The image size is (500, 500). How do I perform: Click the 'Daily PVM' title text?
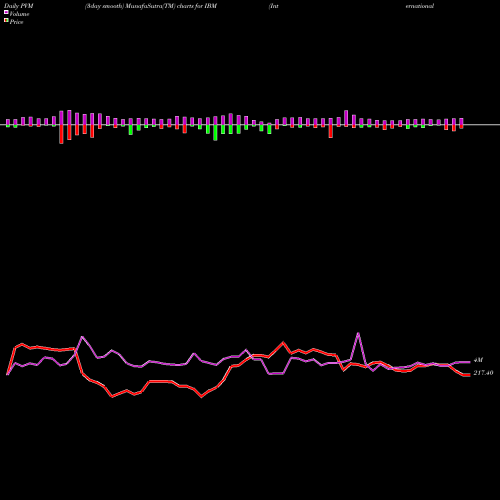19,6
